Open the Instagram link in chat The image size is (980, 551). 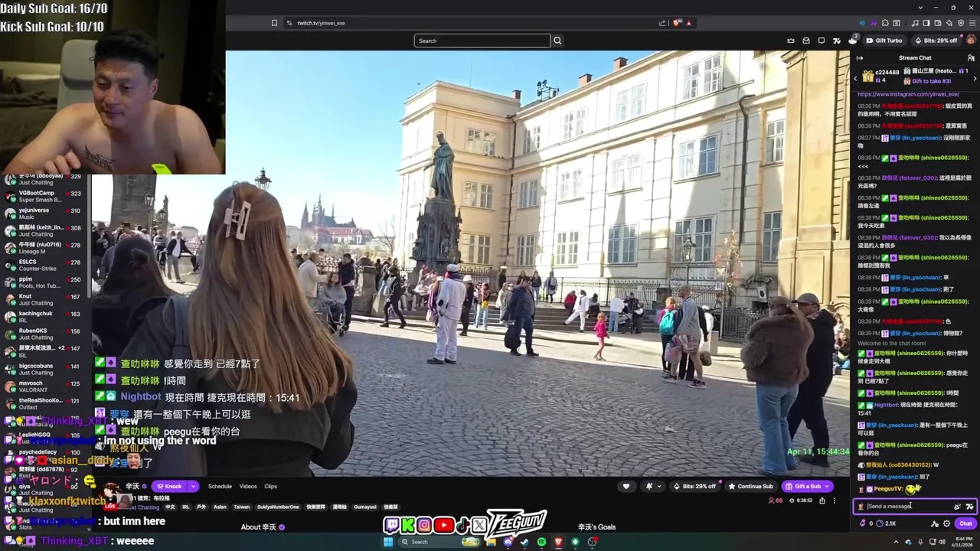click(908, 94)
